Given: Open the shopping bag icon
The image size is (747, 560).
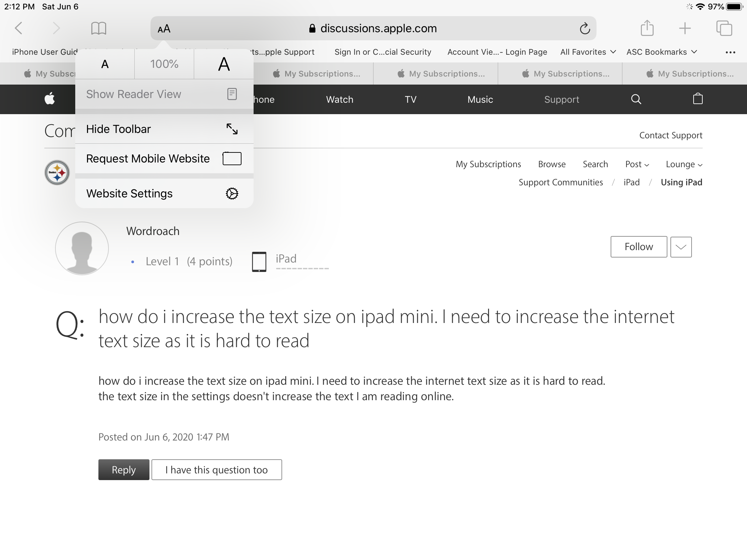Looking at the screenshot, I should [697, 99].
